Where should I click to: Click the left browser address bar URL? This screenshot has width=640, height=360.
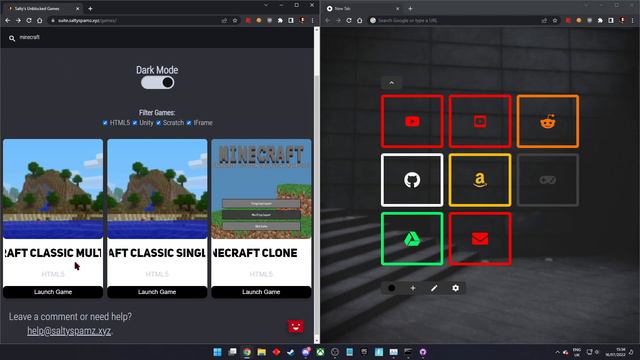tap(87, 20)
